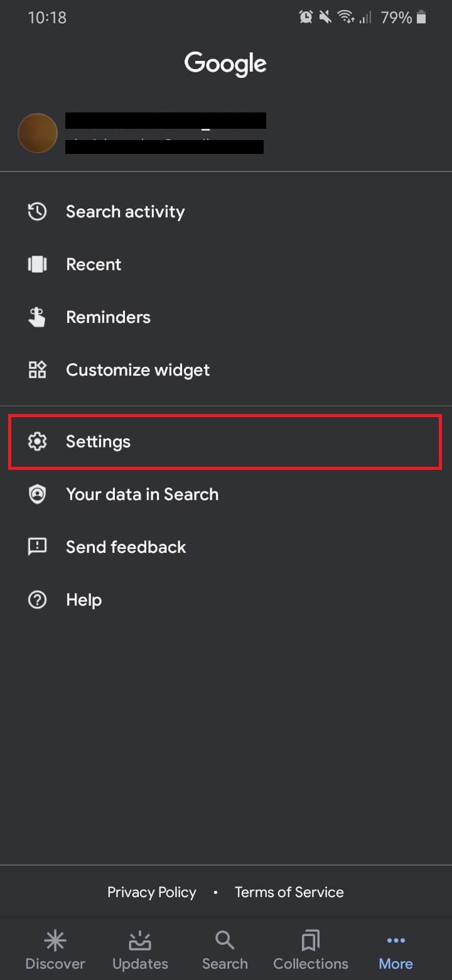Open the Collections tab

coord(310,951)
